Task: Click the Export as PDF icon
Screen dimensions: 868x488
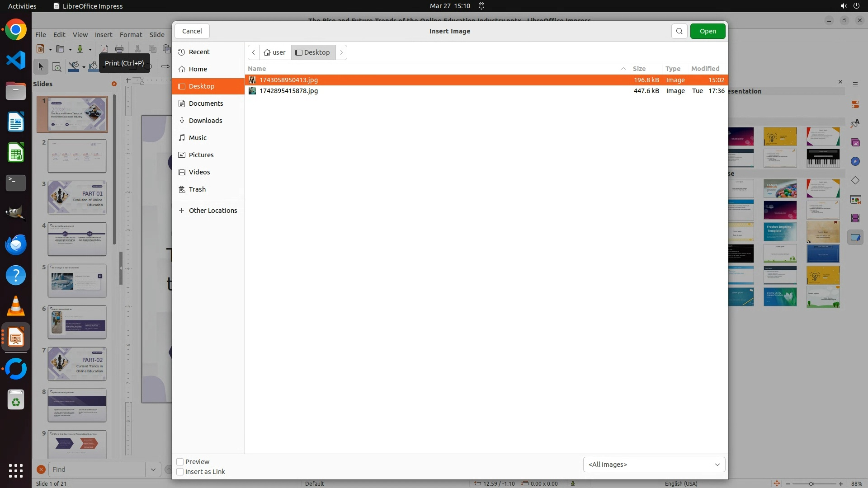Action: tap(104, 49)
